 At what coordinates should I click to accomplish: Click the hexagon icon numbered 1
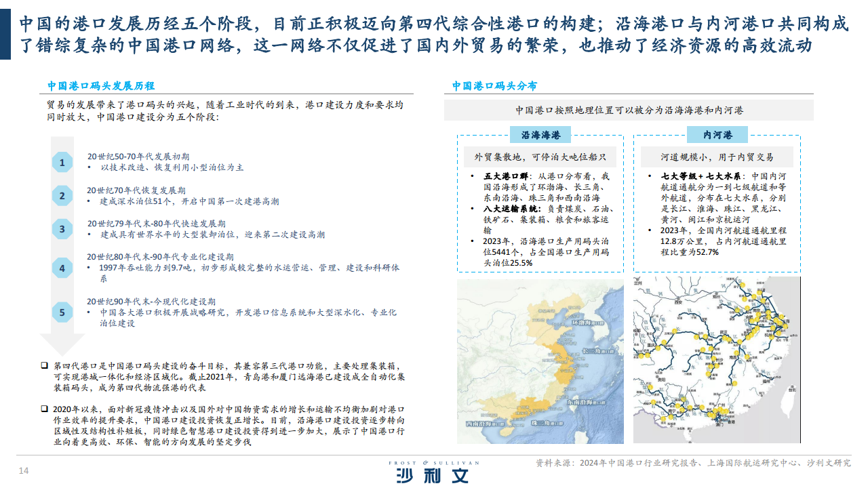pos(62,163)
